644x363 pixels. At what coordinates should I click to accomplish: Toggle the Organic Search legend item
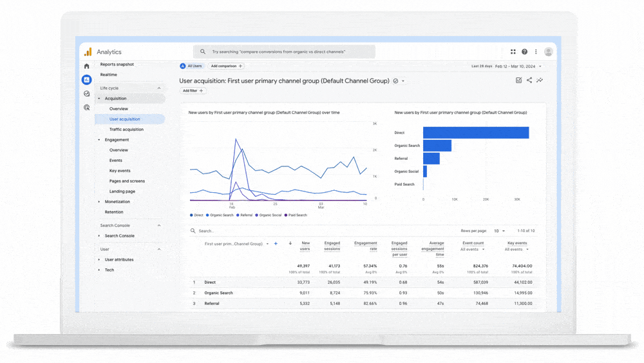tap(220, 215)
